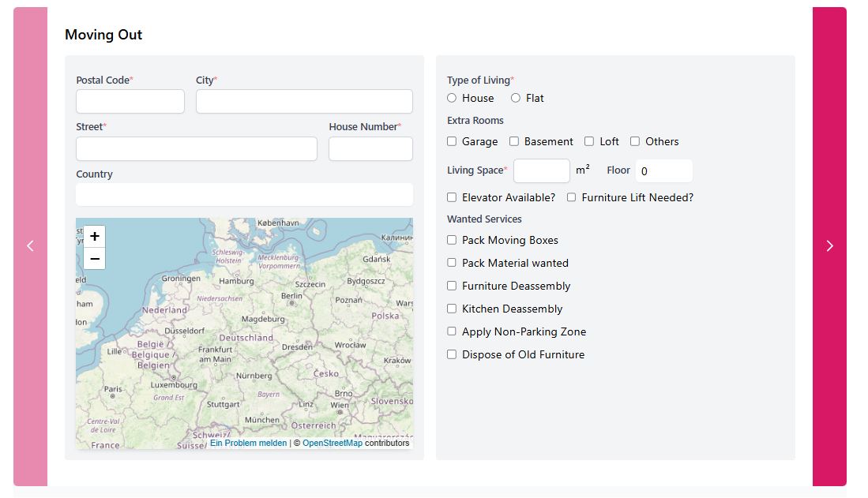The width and height of the screenshot is (868, 498).
Task: Enable Kitchen Deassembly service
Action: 452,309
